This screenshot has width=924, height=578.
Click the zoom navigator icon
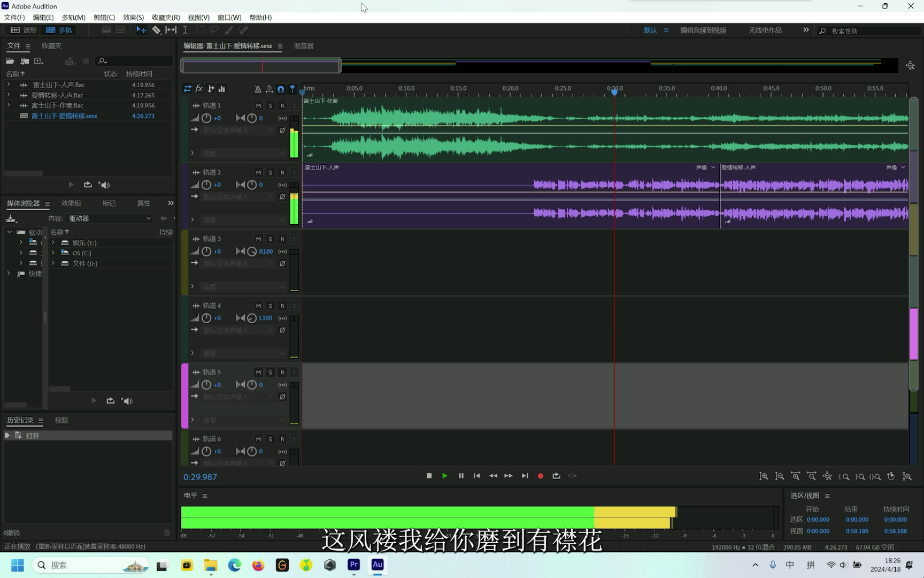tap(910, 65)
